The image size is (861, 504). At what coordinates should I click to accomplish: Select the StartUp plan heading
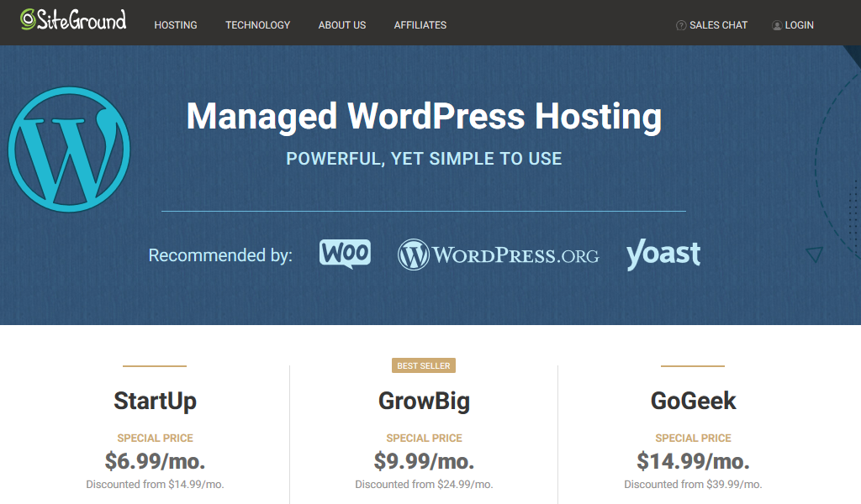155,401
